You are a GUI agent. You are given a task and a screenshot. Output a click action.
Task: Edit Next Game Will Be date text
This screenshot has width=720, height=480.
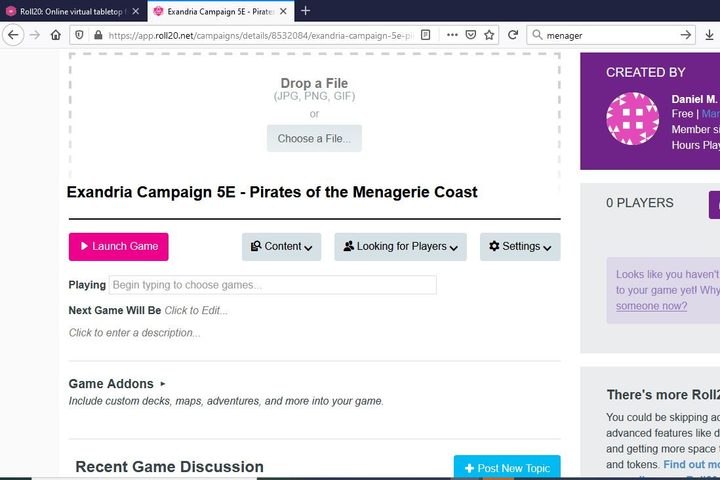click(196, 311)
